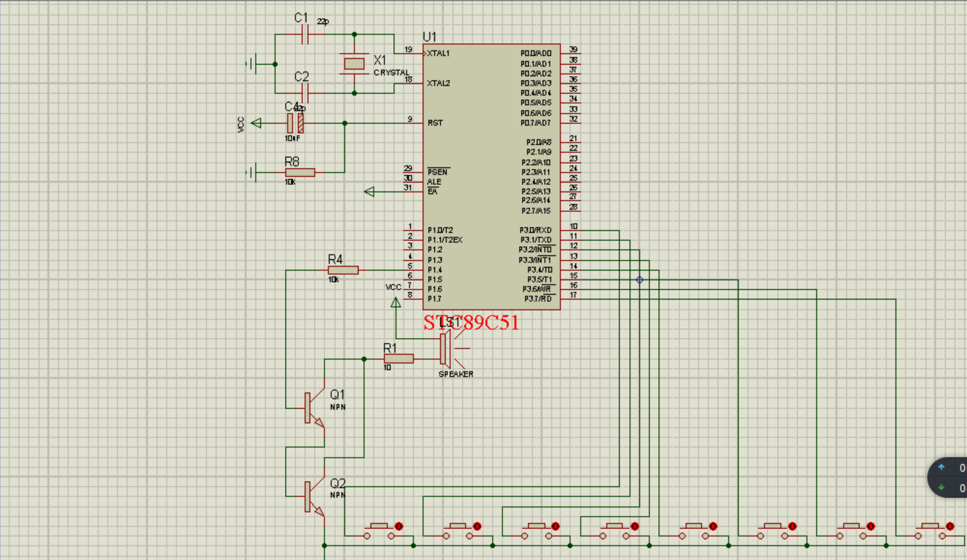
Task: Click the arrow terminal on the EA pin
Action: click(369, 191)
